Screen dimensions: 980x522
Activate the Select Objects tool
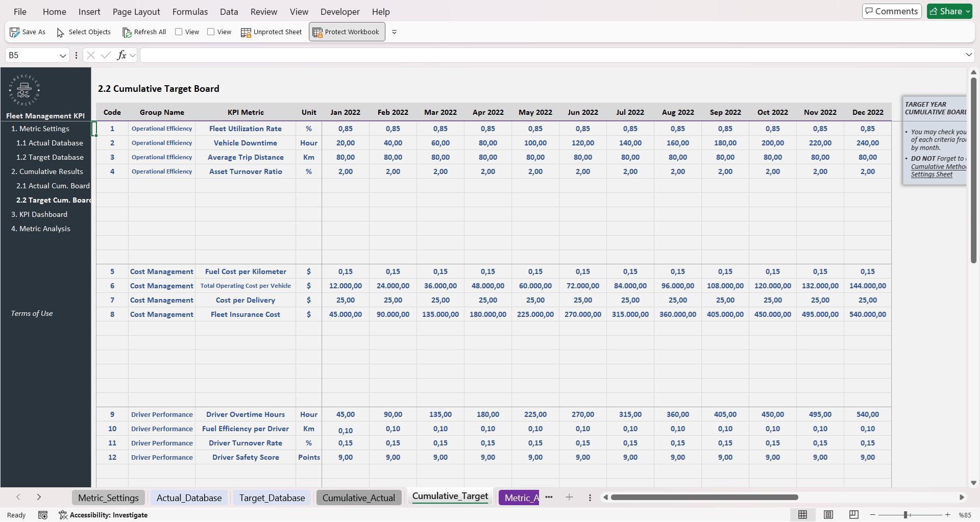83,32
